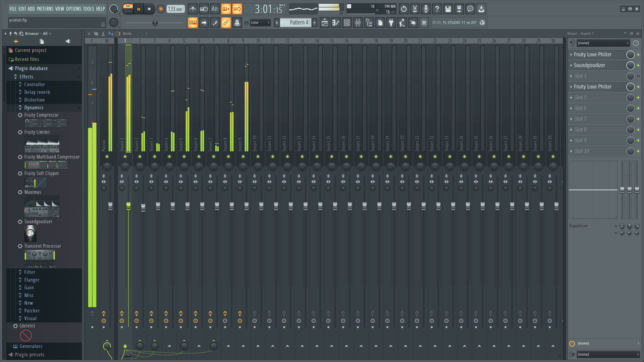Image resolution: width=644 pixels, height=362 pixels.
Task: Click the Master track volume fader
Action: point(110,206)
